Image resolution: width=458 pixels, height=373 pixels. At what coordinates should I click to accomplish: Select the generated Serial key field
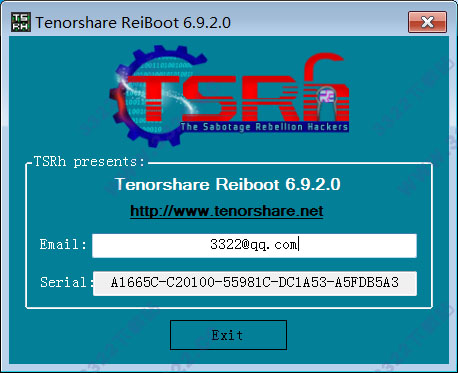tap(255, 283)
